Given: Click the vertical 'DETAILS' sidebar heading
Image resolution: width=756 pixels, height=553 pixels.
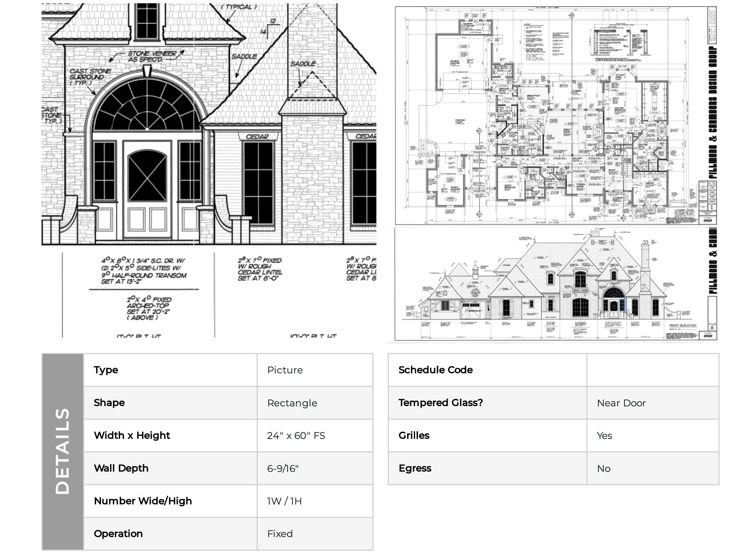Looking at the screenshot, I should click(63, 452).
